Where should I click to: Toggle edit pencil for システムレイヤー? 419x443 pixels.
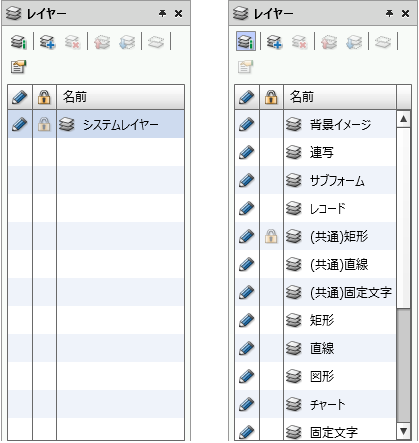click(20, 124)
